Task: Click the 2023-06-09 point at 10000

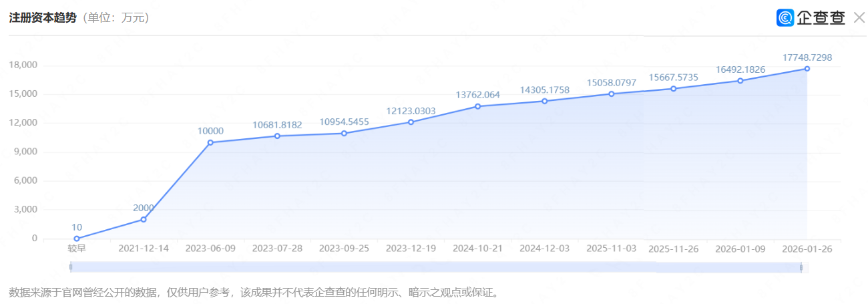Action: [210, 142]
